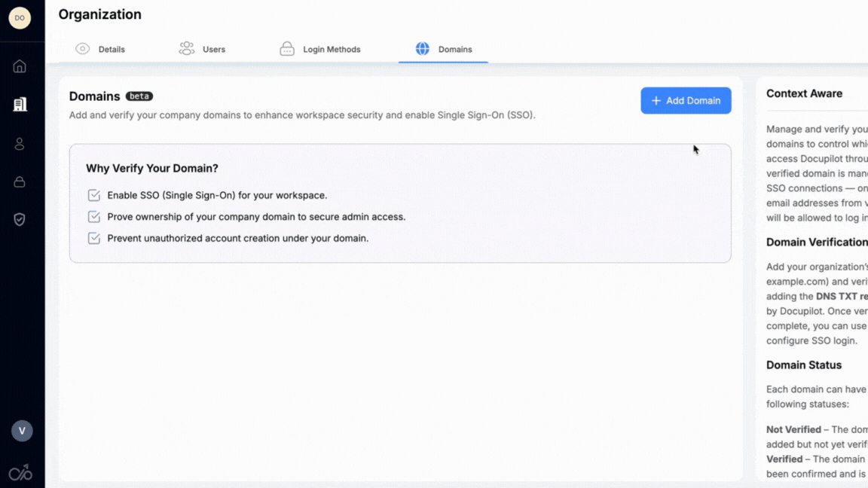The height and width of the screenshot is (488, 868).
Task: Click the padlock icon in sidebar
Action: point(20,181)
